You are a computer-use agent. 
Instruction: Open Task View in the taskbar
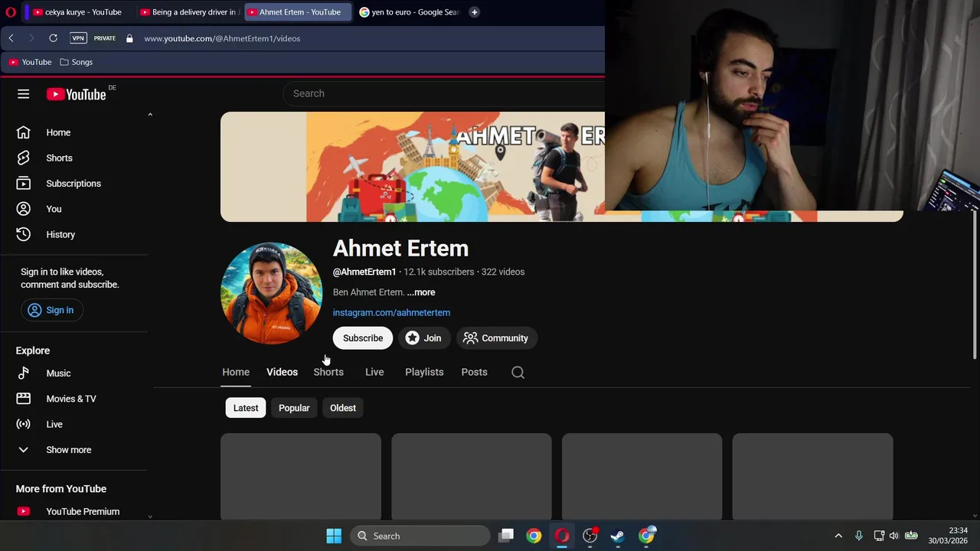pos(506,536)
